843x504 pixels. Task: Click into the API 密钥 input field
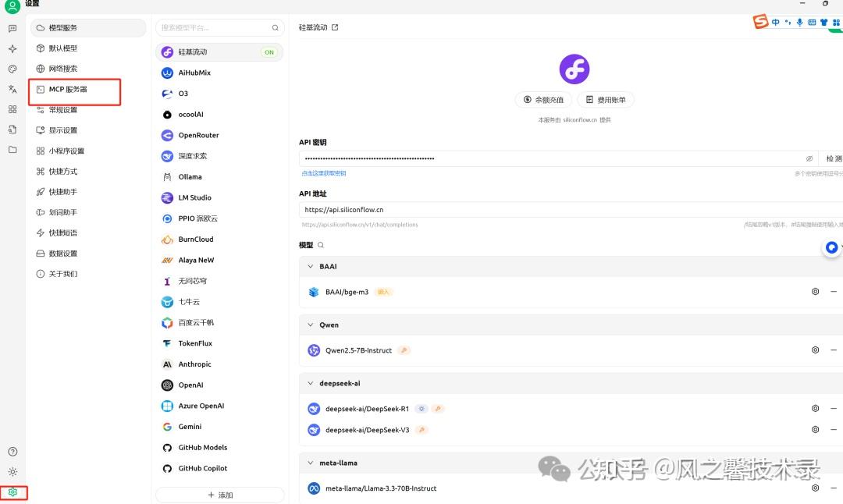[x=559, y=158]
